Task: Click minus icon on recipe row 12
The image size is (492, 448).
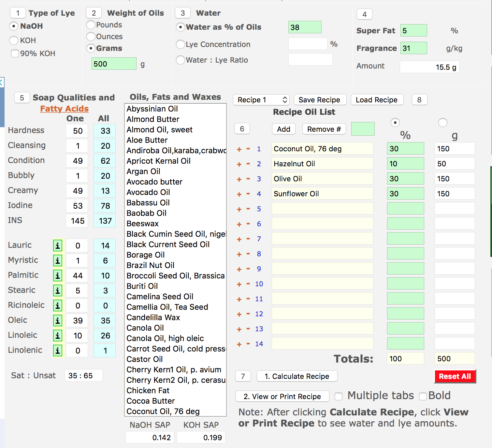Action: [x=248, y=314]
